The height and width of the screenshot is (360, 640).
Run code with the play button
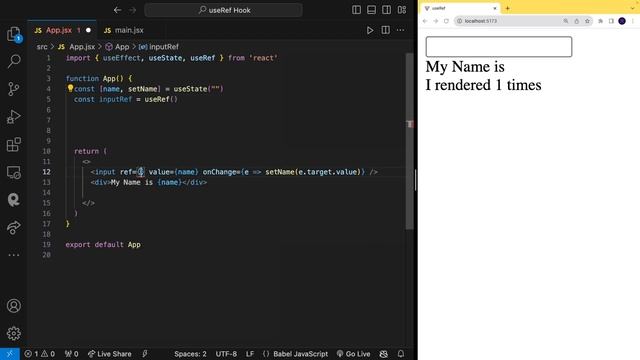pyautogui.click(x=370, y=30)
